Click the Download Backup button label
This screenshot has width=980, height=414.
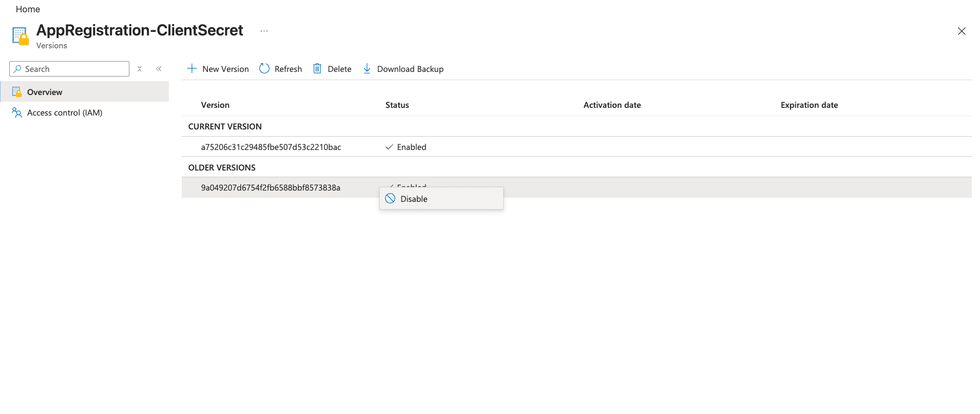point(410,69)
